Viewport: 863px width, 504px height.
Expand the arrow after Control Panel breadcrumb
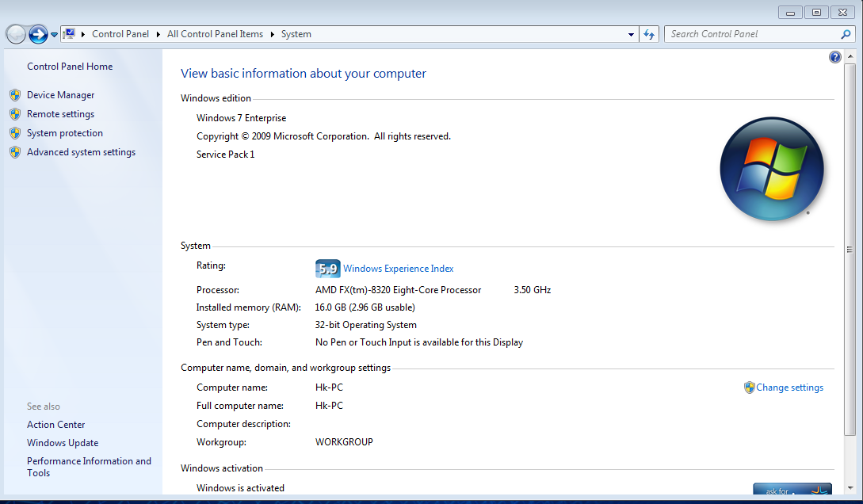pyautogui.click(x=158, y=34)
